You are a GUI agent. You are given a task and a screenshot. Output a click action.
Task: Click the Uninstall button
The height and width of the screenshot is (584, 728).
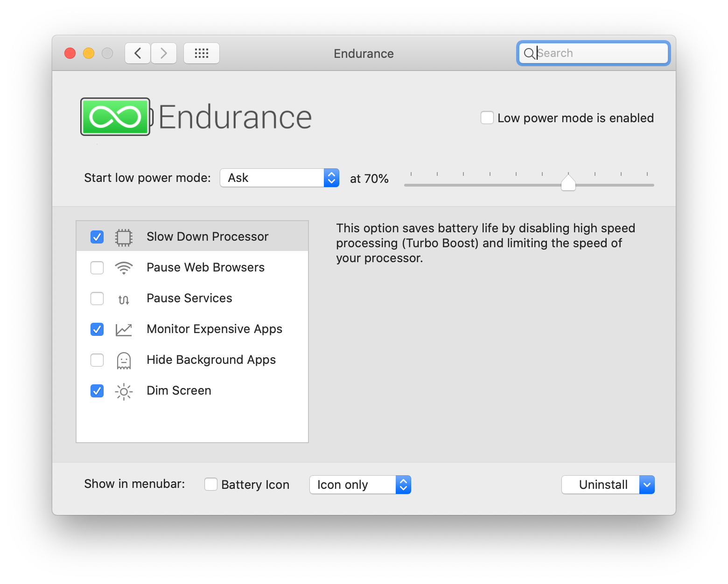click(601, 485)
